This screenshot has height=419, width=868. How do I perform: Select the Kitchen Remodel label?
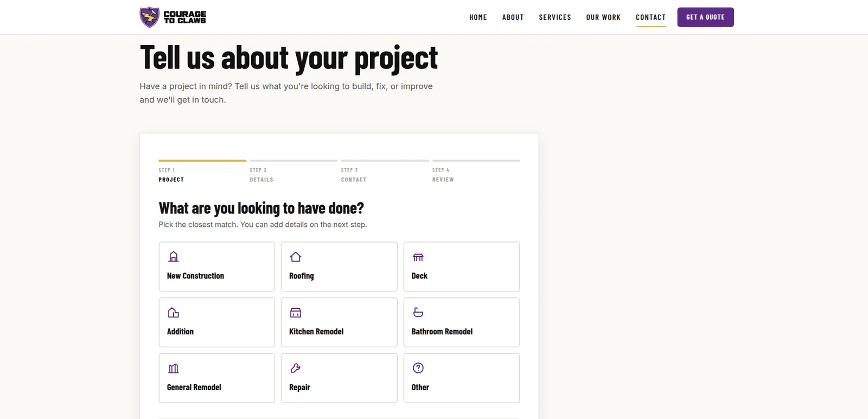click(316, 332)
